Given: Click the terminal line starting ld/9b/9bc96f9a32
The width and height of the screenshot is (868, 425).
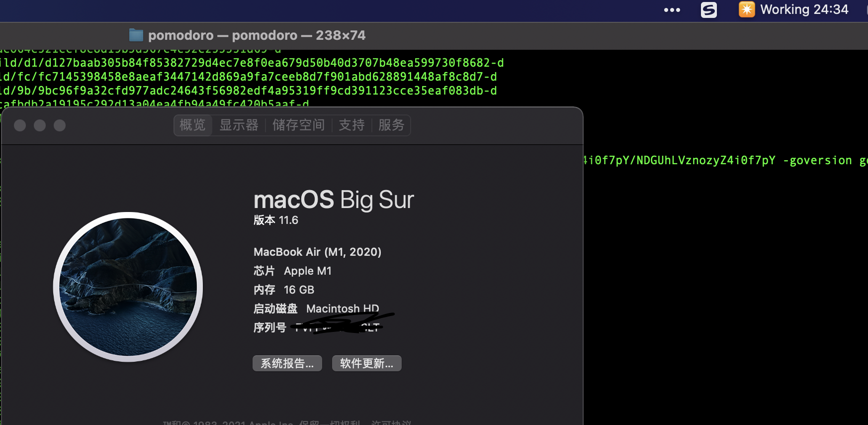Looking at the screenshot, I should click(x=249, y=91).
